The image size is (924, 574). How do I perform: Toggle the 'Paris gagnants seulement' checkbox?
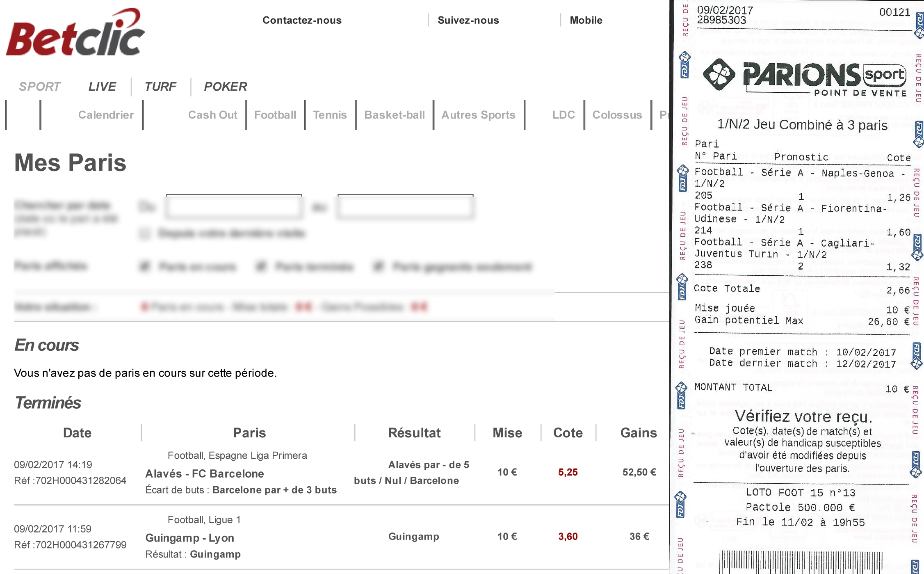pyautogui.click(x=378, y=267)
